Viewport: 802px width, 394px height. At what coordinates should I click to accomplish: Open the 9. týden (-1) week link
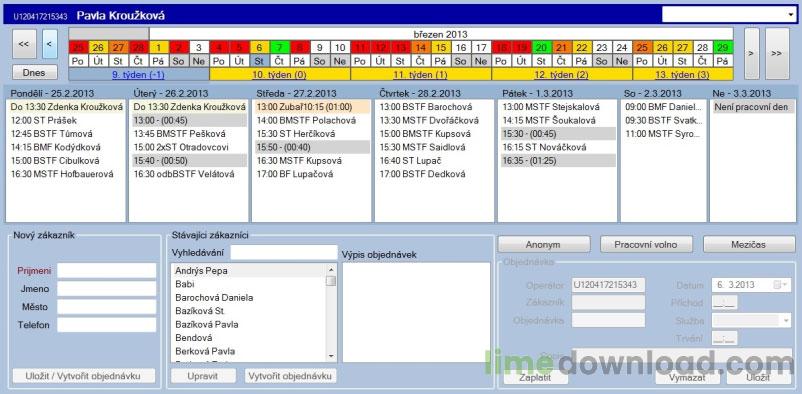pyautogui.click(x=139, y=75)
